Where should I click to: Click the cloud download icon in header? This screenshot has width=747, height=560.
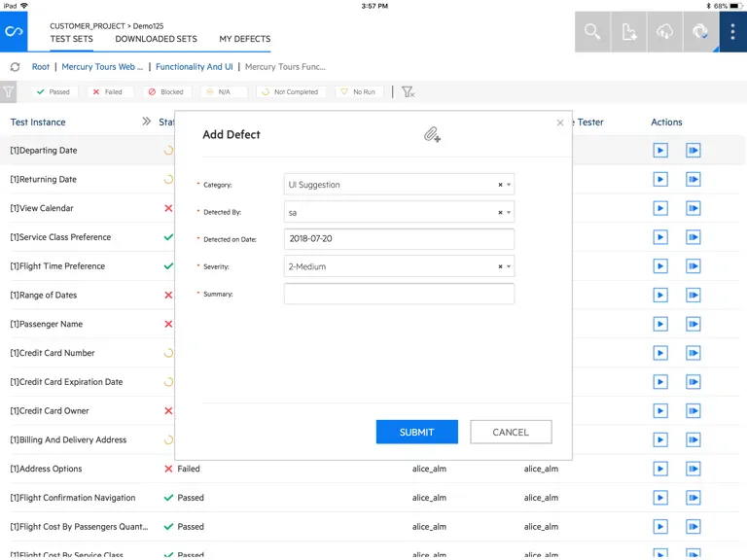click(x=664, y=31)
